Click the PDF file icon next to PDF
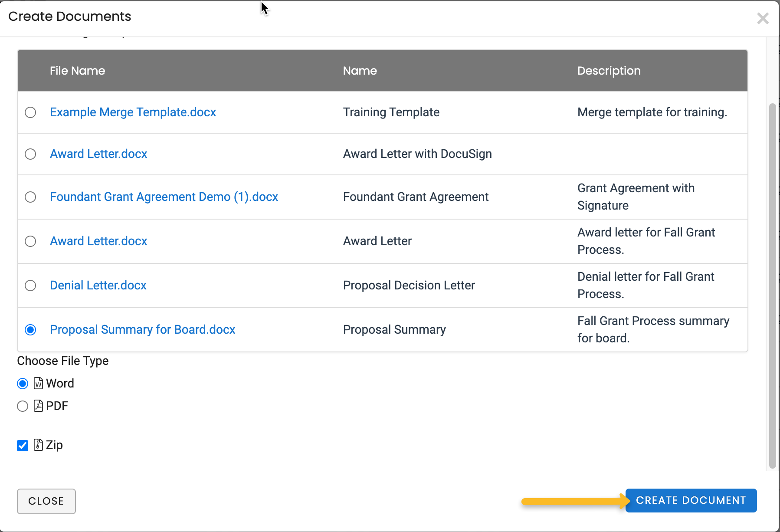The height and width of the screenshot is (532, 780). tap(39, 406)
